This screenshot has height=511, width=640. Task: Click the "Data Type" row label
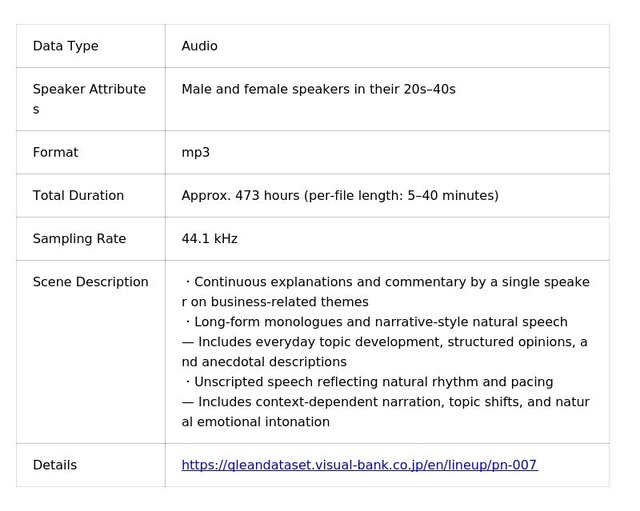click(65, 46)
